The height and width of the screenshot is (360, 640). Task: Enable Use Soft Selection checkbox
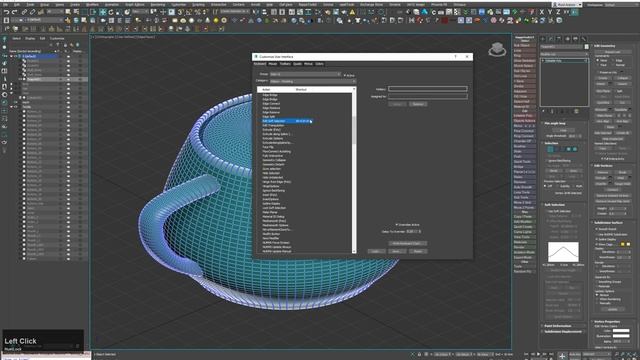coord(547,211)
